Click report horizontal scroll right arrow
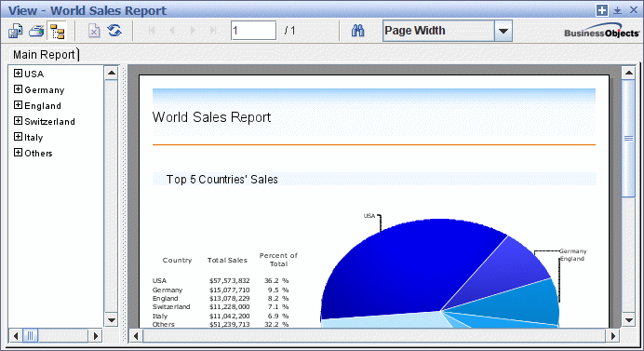 [x=612, y=336]
